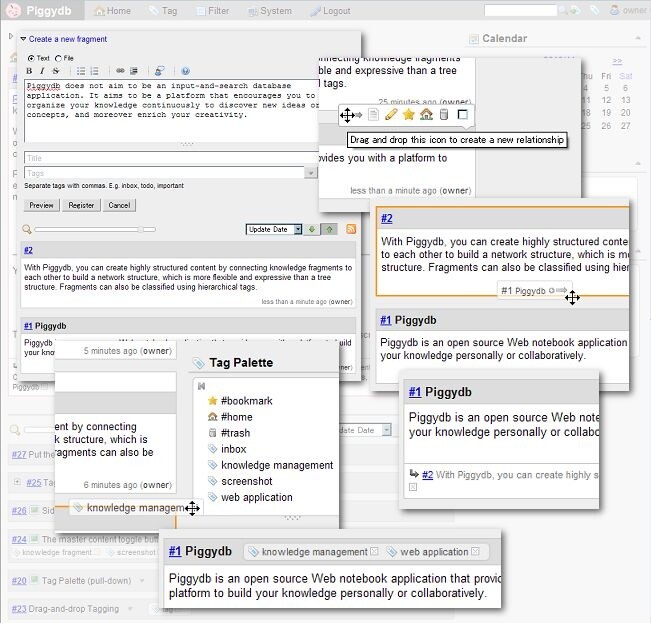Viewport: 651px width, 623px height.
Task: Select #trash in Tag Palette
Action: pos(235,433)
